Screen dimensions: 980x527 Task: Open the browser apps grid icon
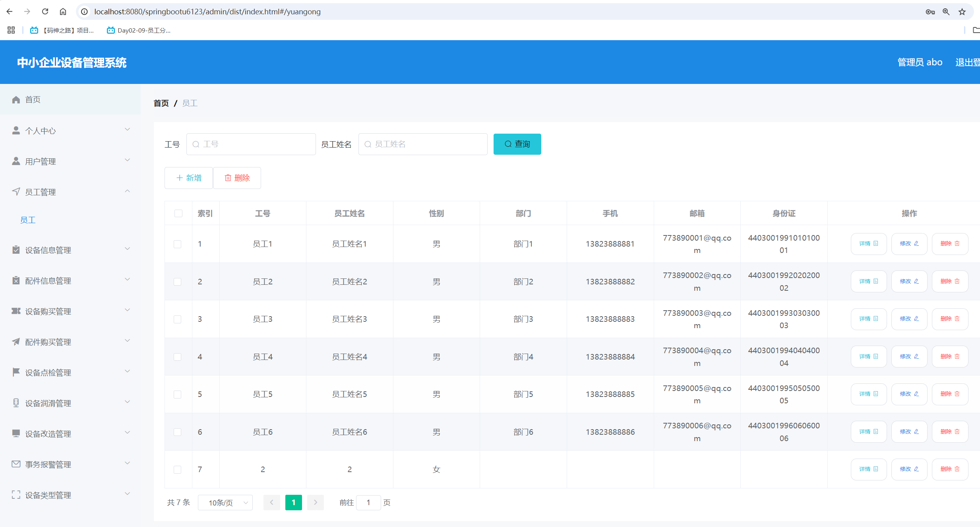11,30
